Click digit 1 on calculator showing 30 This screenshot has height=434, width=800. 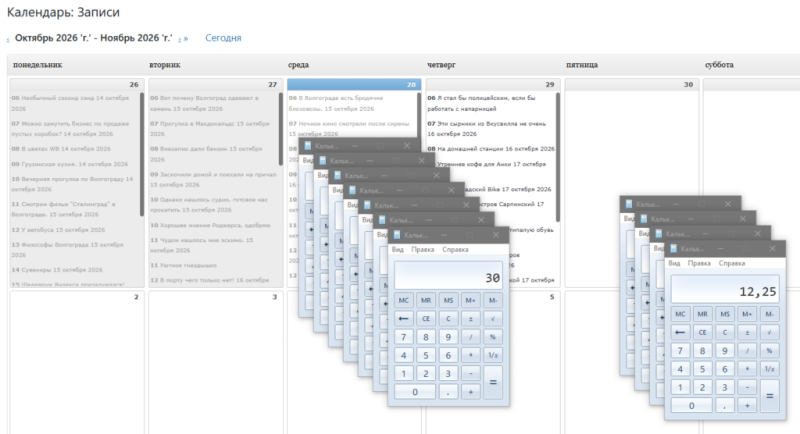pos(404,374)
